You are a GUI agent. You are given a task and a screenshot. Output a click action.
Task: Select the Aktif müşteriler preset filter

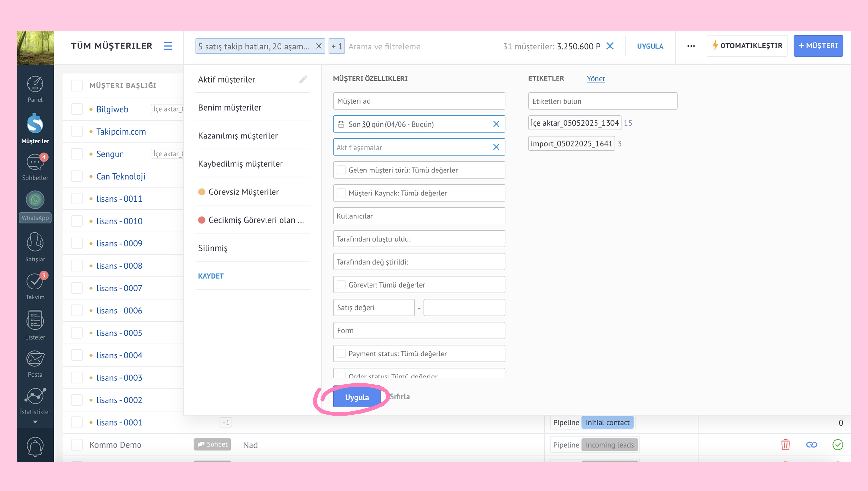[227, 80]
